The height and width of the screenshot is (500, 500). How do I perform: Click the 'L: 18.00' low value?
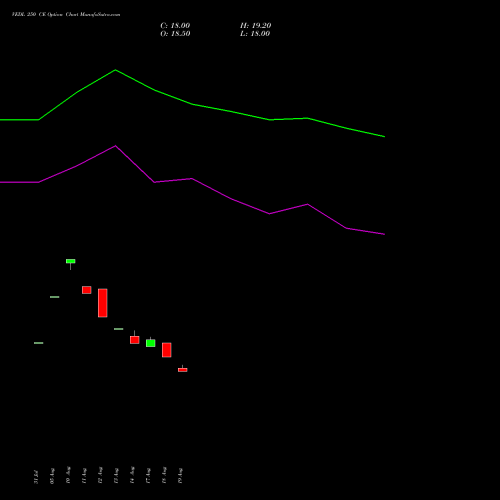tap(255, 34)
